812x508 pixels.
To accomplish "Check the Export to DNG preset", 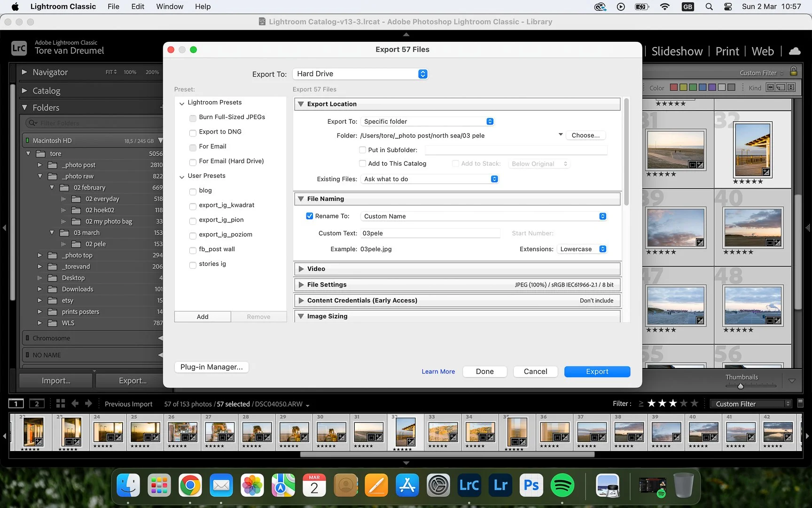I will (x=193, y=133).
